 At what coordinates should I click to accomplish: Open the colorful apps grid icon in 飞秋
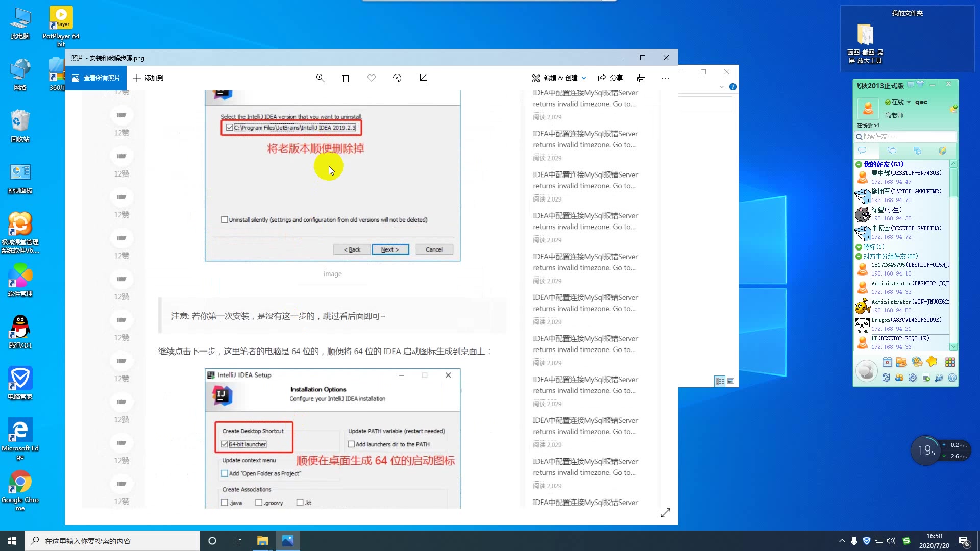click(950, 362)
